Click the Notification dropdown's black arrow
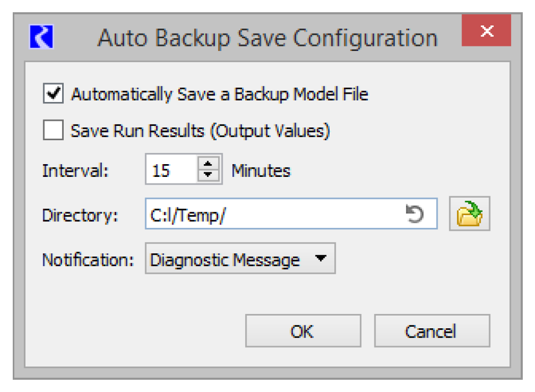The width and height of the screenshot is (535, 392). pos(320,258)
